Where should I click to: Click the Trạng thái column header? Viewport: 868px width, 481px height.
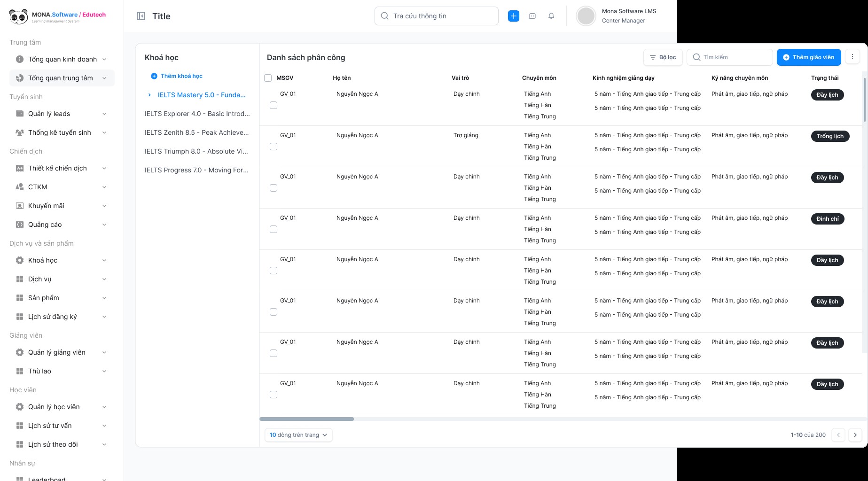tap(825, 78)
